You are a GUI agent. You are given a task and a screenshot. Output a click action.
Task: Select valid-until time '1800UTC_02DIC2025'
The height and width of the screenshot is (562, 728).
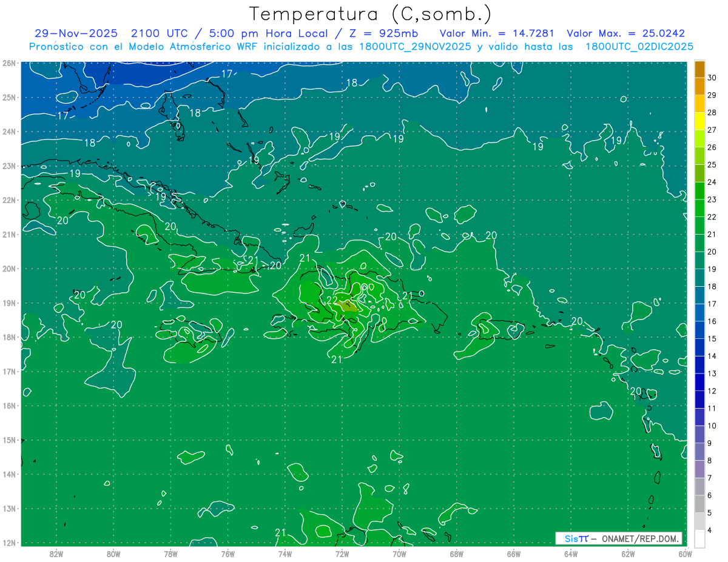pos(639,47)
